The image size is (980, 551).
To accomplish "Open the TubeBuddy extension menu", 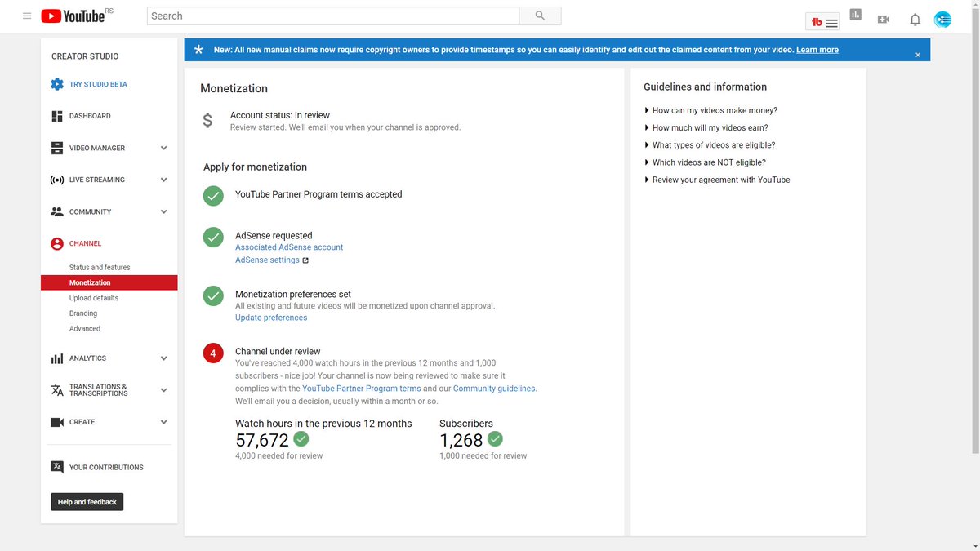I will [x=822, y=22].
